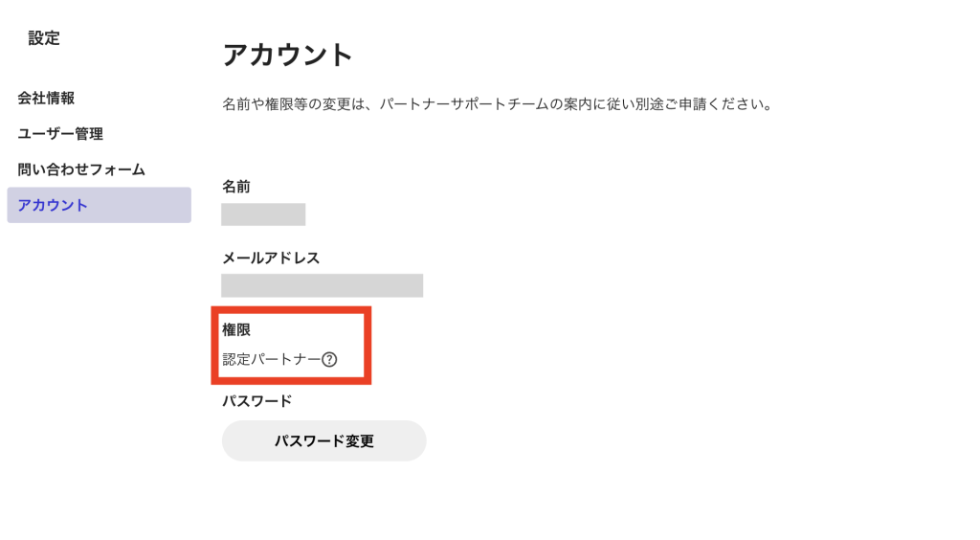The width and height of the screenshot is (980, 540).
Task: Select the redacted email address box
Action: (322, 285)
